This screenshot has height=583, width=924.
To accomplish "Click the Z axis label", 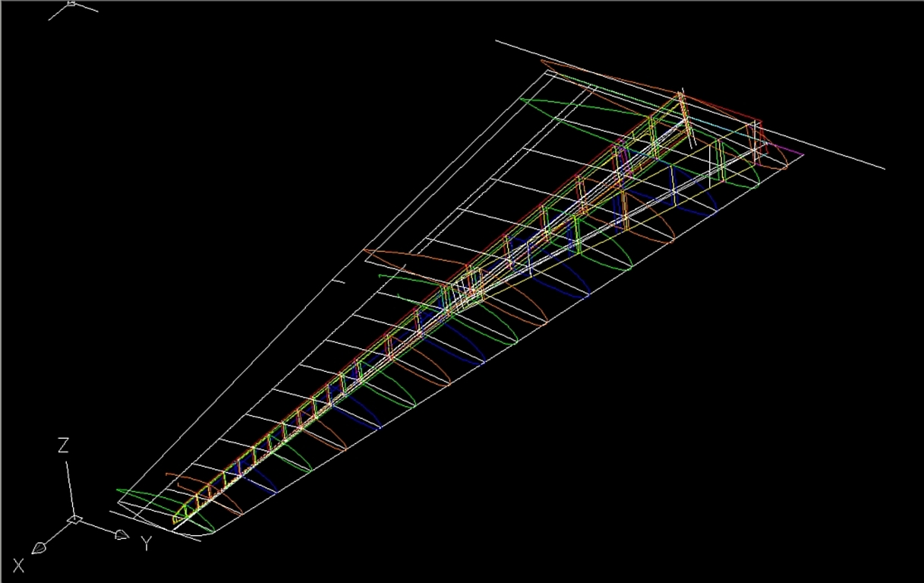I will point(63,446).
